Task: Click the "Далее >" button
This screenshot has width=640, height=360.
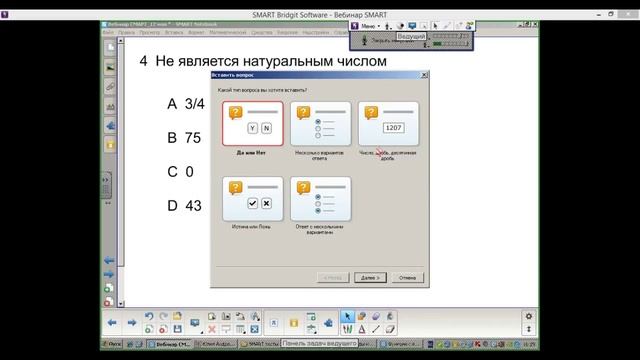Action: (x=370, y=278)
